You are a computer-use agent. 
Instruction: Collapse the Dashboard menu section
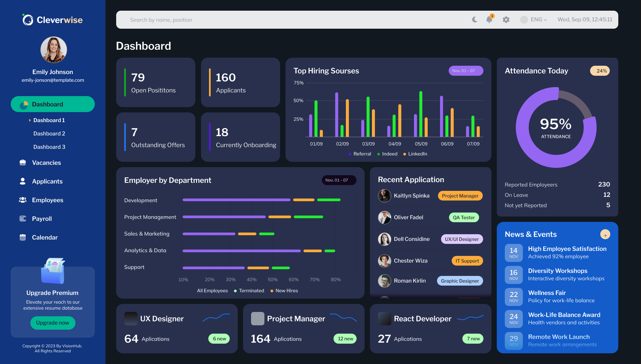[53, 104]
